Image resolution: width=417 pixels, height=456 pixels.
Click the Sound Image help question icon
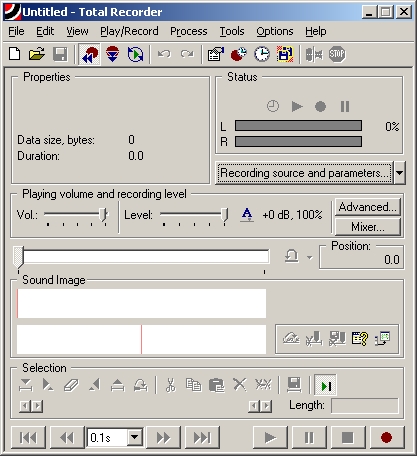tap(360, 339)
